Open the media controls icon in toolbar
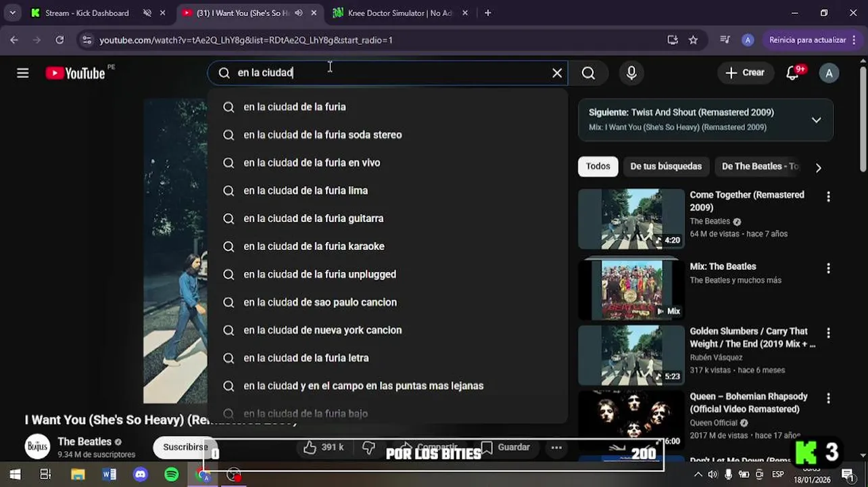 point(725,40)
